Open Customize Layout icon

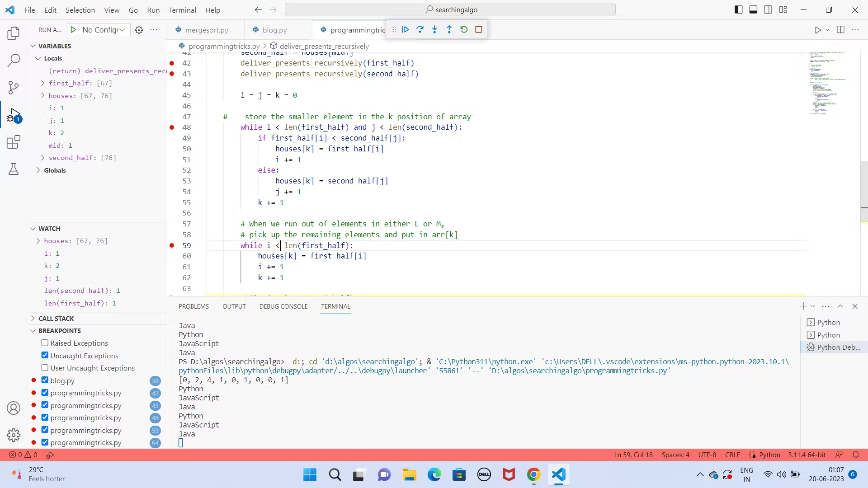pyautogui.click(x=783, y=9)
